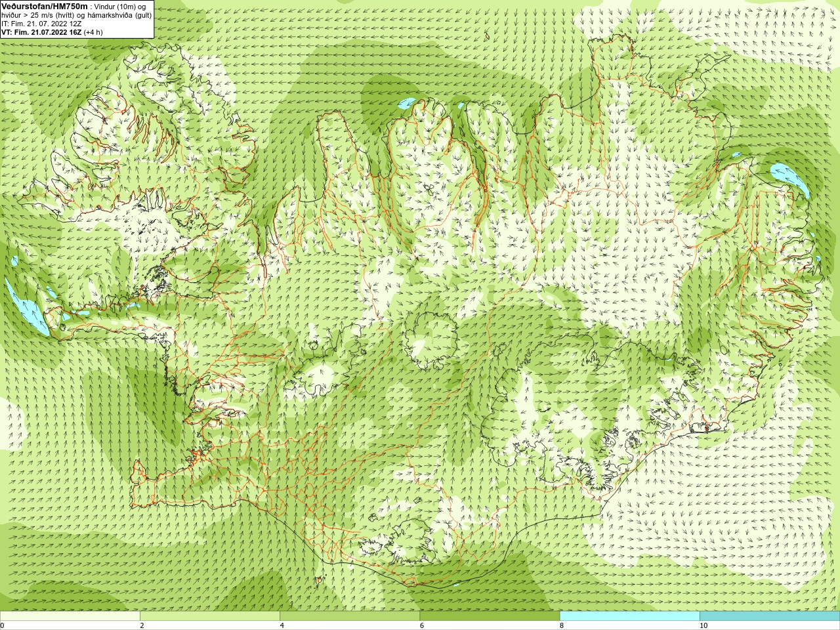Click the legend scale label "2"
Image resolution: width=840 pixels, height=630 pixels.
[x=142, y=626]
